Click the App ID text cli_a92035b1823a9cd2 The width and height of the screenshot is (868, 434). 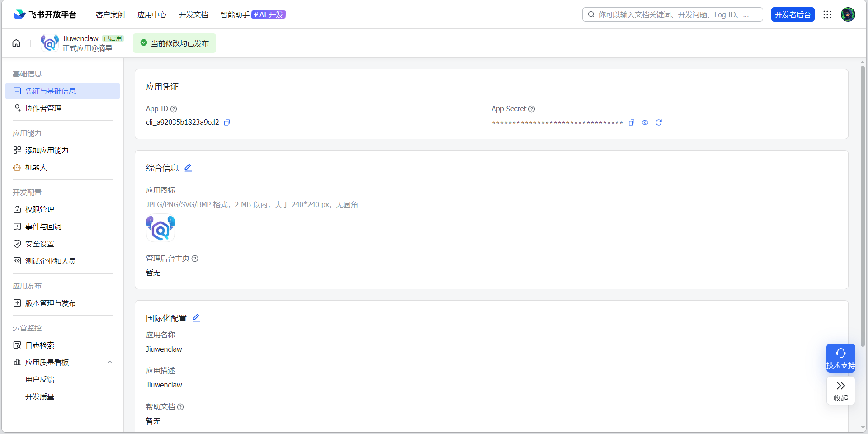coord(182,122)
